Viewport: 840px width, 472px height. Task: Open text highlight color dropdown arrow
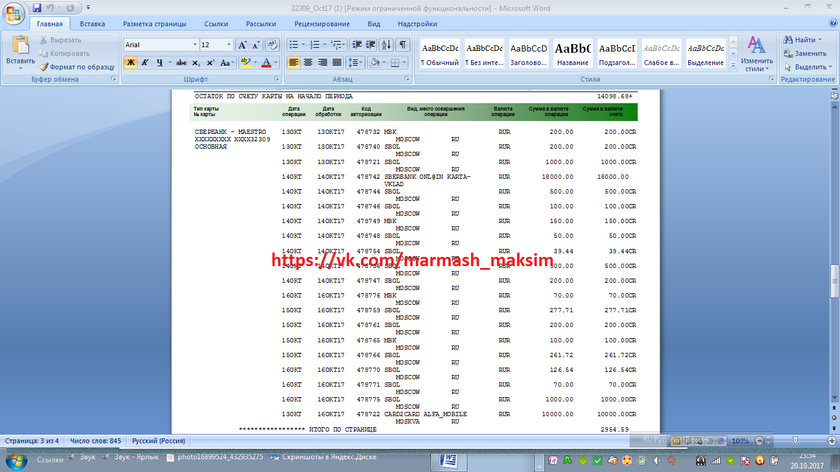(x=255, y=63)
